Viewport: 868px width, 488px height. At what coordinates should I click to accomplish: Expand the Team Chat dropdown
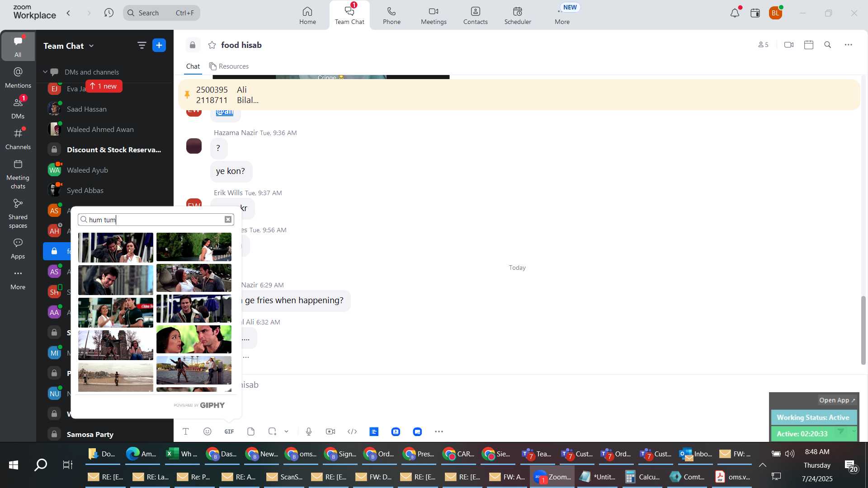pyautogui.click(x=68, y=46)
